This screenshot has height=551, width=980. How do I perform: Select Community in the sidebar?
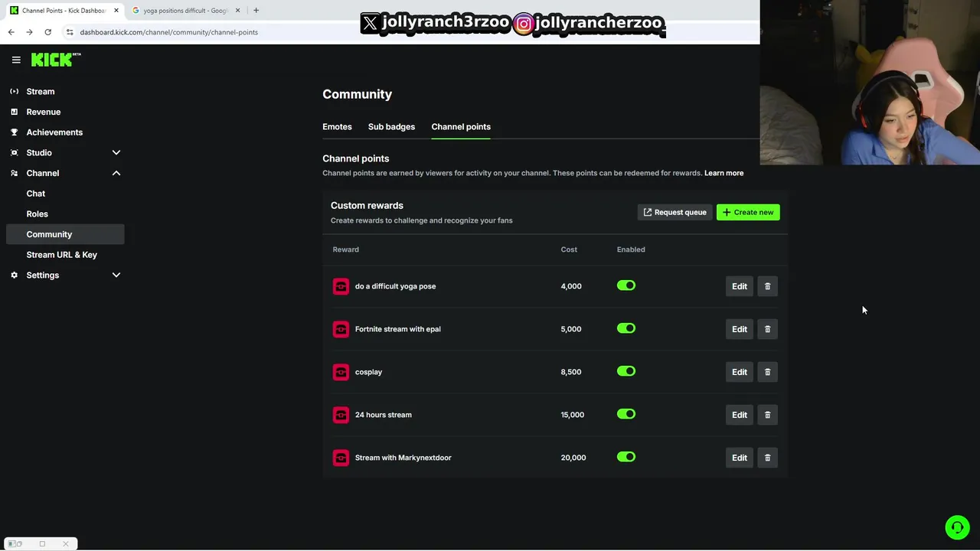click(65, 234)
